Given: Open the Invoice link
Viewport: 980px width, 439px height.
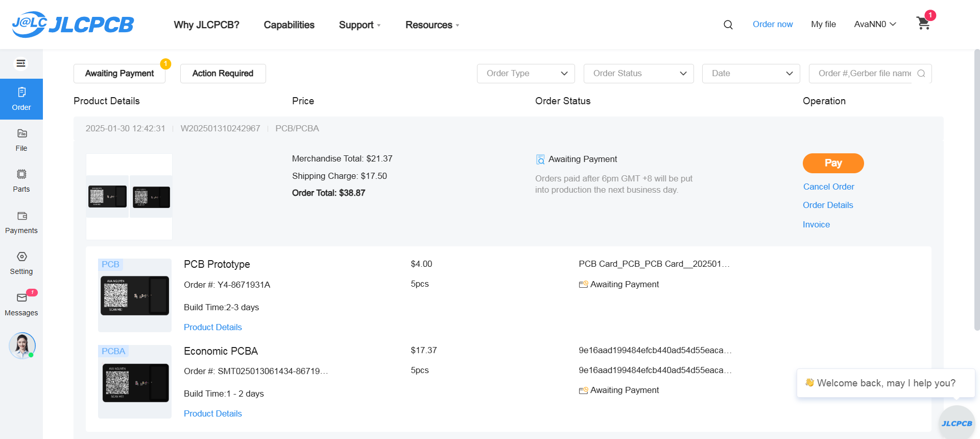Looking at the screenshot, I should (x=816, y=224).
